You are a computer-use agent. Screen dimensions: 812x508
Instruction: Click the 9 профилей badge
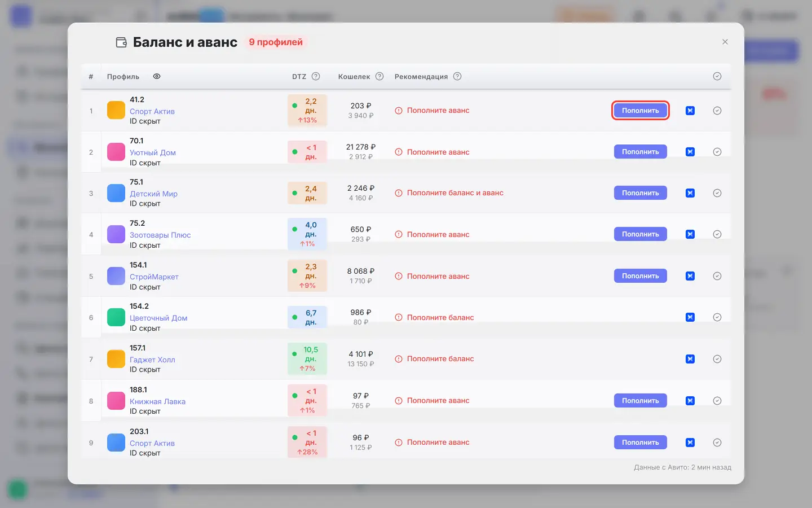[276, 42]
